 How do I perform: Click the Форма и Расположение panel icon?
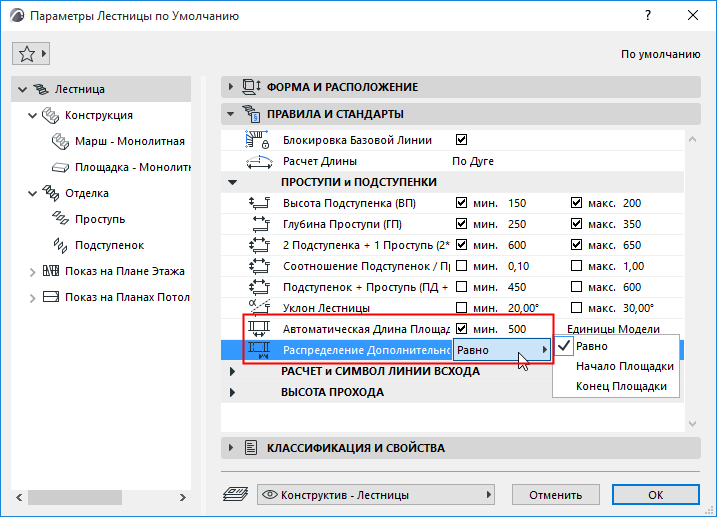(x=251, y=87)
